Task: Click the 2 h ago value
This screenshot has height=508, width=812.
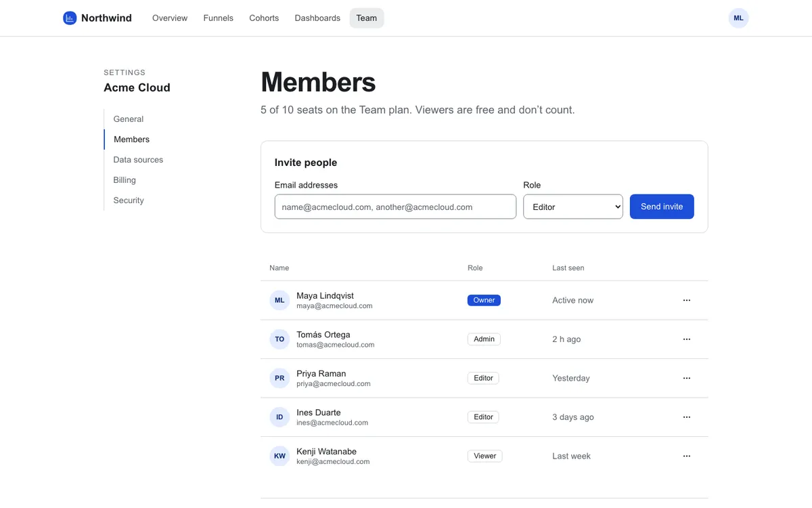Action: (566, 339)
